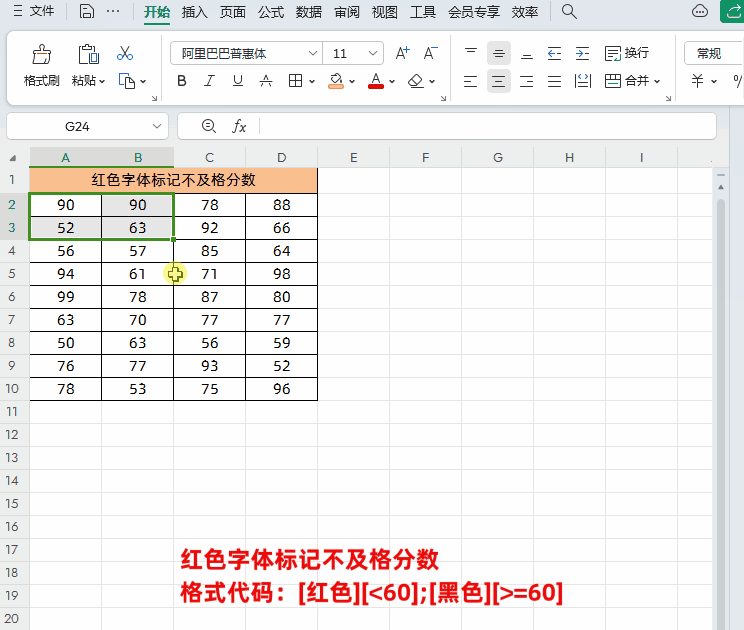744x630 pixels.
Task: Switch to the 公式 tab
Action: click(x=271, y=12)
